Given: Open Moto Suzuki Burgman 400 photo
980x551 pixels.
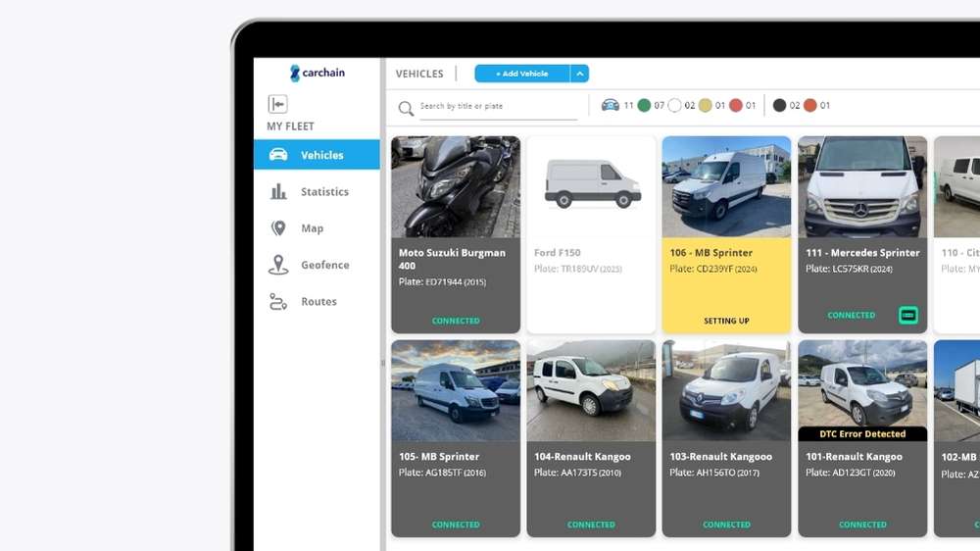Looking at the screenshot, I should pos(456,187).
